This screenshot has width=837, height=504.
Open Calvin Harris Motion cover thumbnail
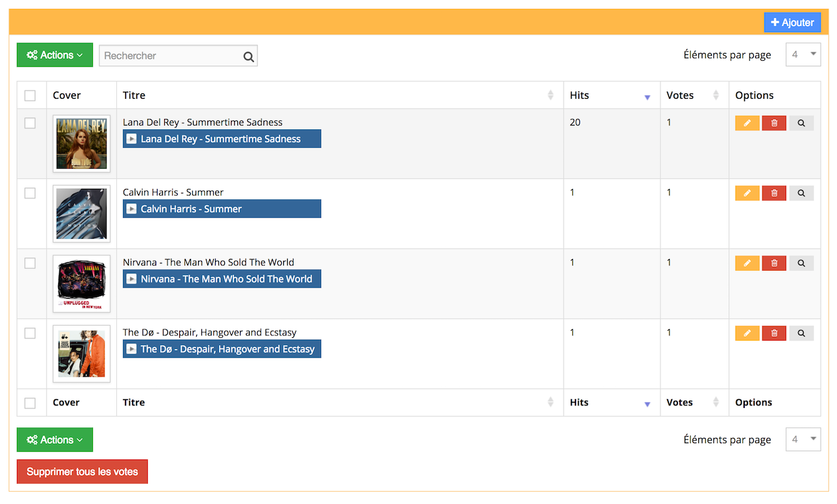click(82, 214)
